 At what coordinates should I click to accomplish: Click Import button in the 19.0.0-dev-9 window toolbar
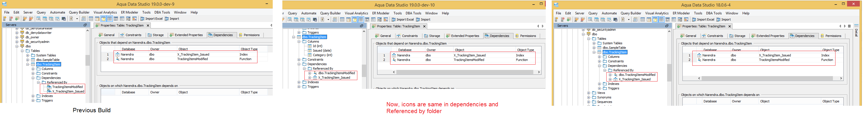click(x=172, y=19)
